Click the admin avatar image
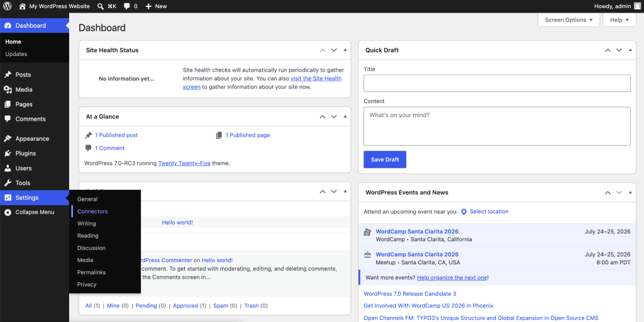Image resolution: width=644 pixels, height=322 pixels. coord(637,6)
